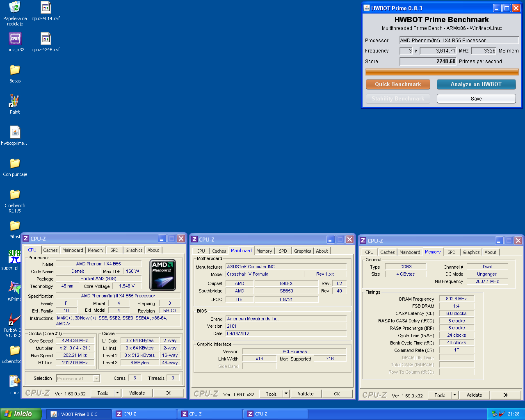The height and width of the screenshot is (420, 525).
Task: Click CPU-Z title icon in Memory window
Action: click(363, 241)
